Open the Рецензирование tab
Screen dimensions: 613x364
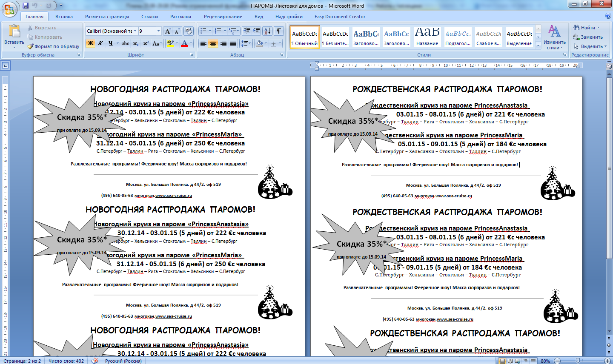tap(223, 17)
